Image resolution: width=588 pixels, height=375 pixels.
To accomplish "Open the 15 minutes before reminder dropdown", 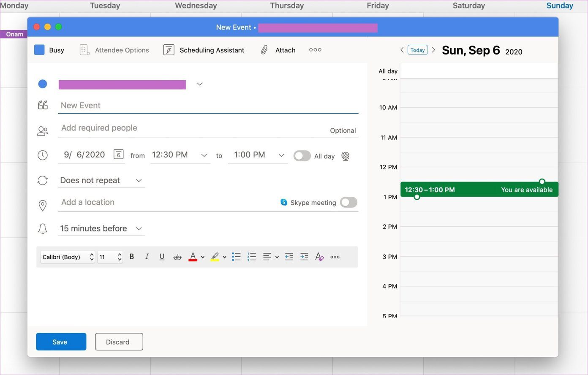I will point(101,228).
